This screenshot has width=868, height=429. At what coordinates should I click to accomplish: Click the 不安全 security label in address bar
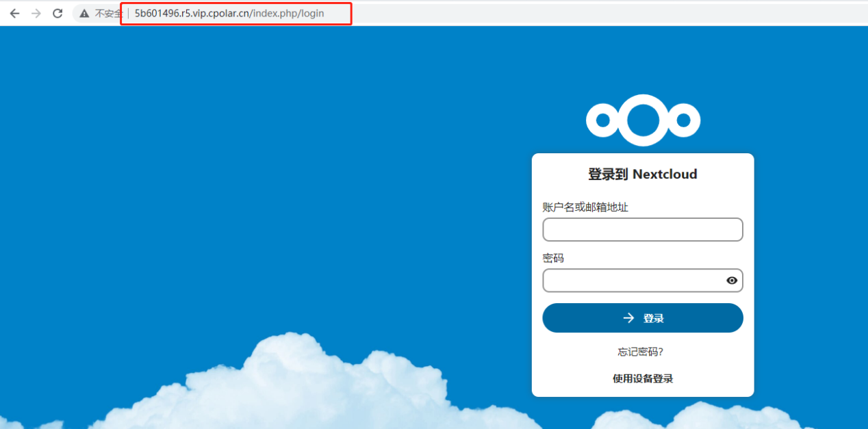107,13
